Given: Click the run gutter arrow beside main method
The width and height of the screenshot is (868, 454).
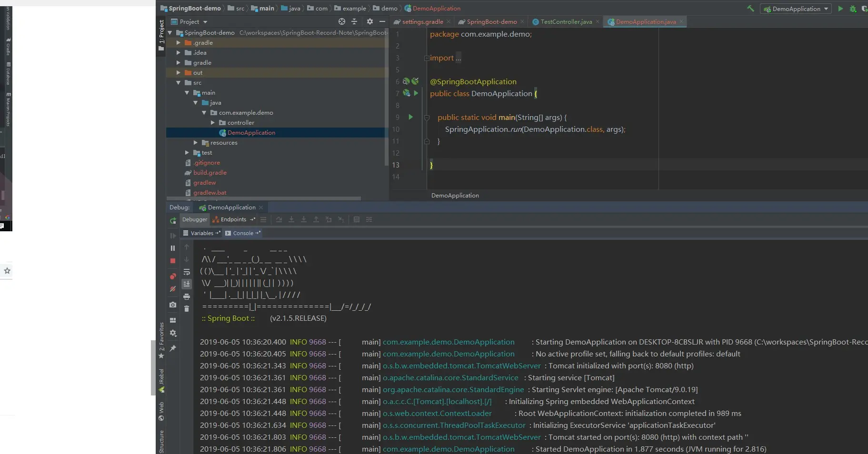Looking at the screenshot, I should [410, 117].
